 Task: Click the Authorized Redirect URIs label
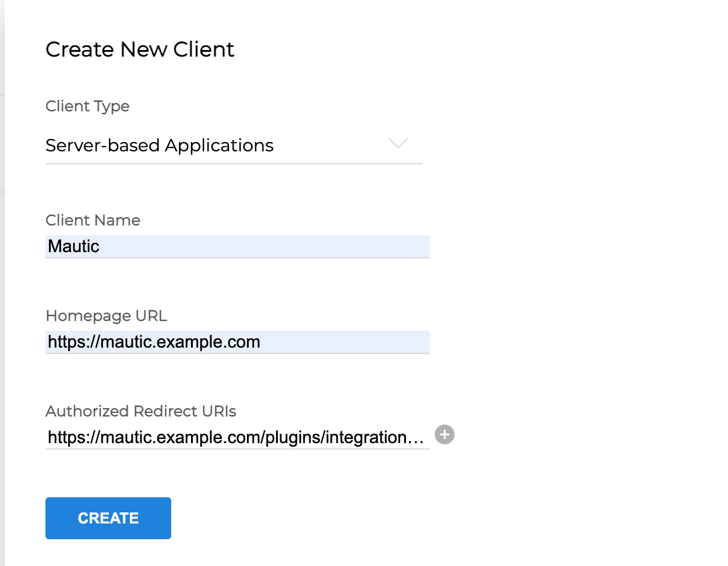[140, 411]
